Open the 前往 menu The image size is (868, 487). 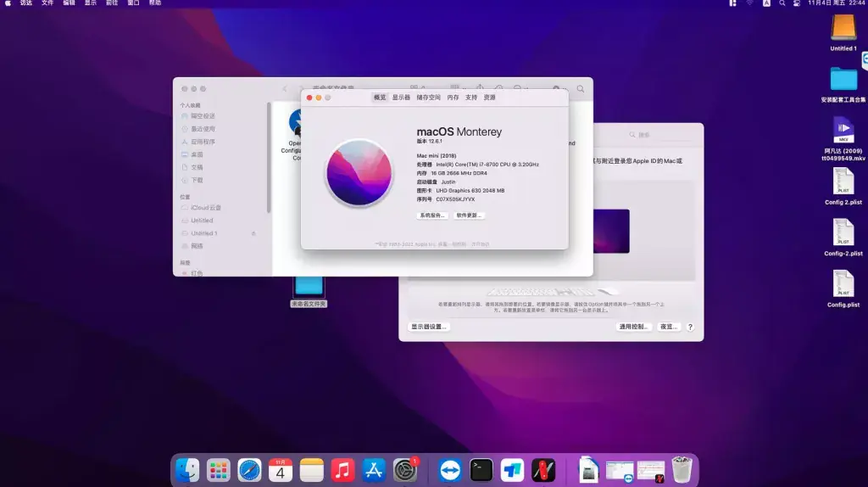(112, 3)
